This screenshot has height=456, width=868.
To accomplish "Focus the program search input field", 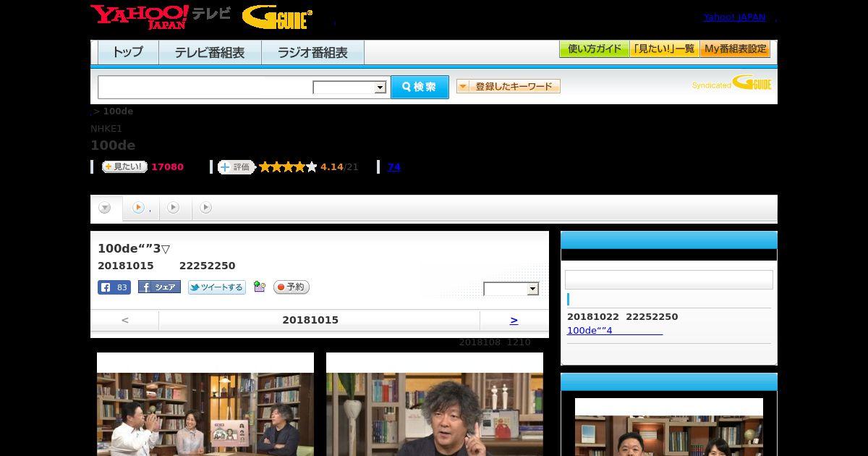I will click(x=205, y=87).
